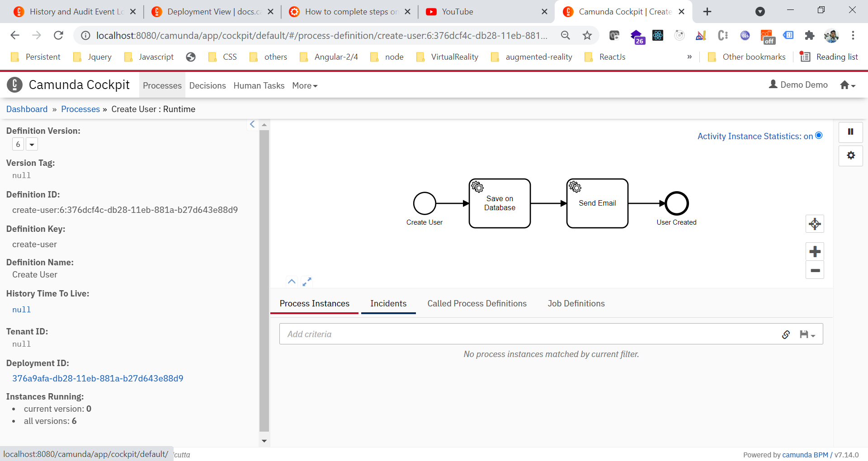Image resolution: width=868 pixels, height=461 pixels.
Task: Reset diagram viewport with crosshair icon
Action: coord(815,224)
